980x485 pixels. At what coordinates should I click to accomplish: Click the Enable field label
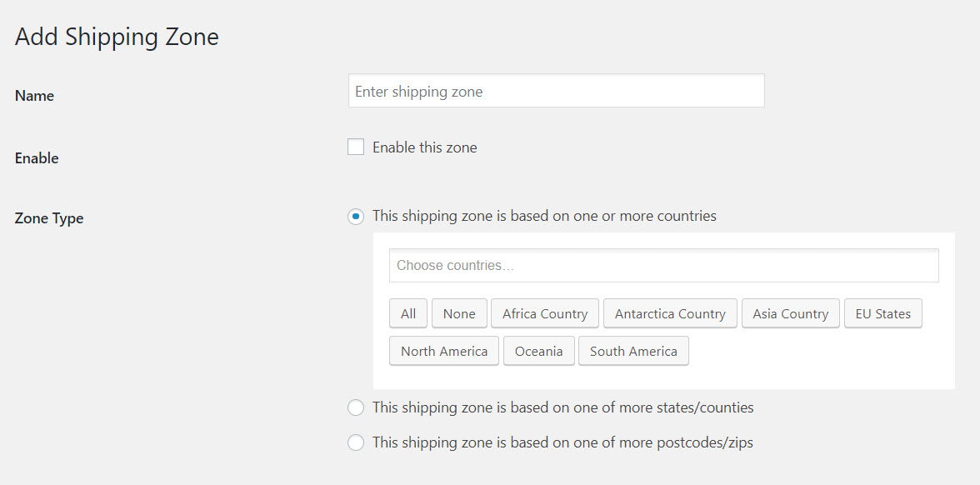click(x=36, y=157)
